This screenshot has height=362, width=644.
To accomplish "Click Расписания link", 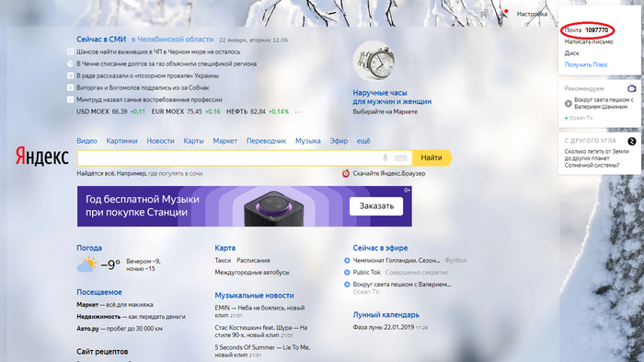I will point(253,261).
